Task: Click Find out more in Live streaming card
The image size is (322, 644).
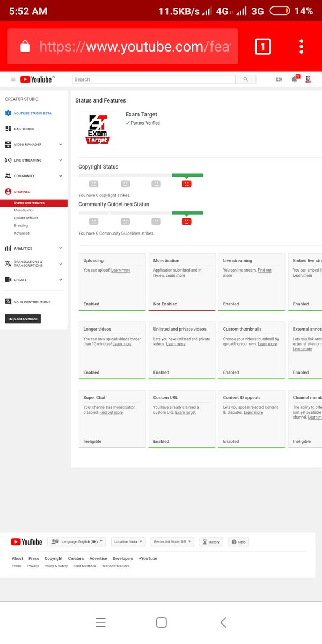Action: [x=247, y=273]
